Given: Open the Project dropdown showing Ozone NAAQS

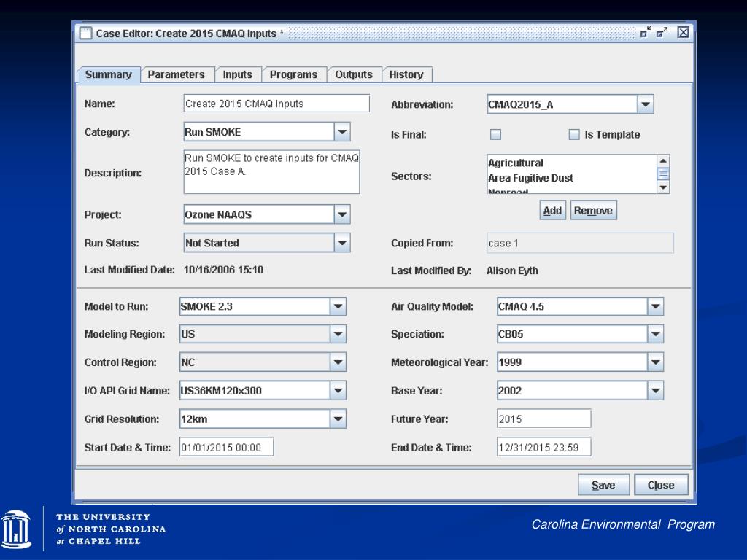Looking at the screenshot, I should 342,214.
